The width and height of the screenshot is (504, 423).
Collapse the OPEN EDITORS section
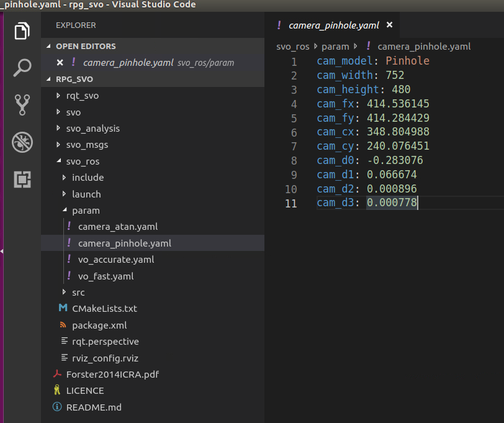[x=48, y=47]
